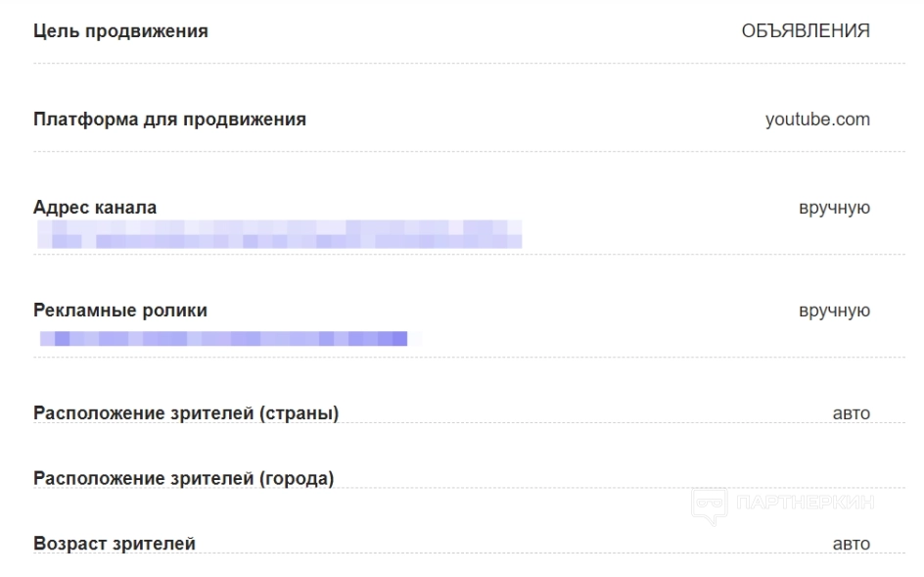Open the blurred advertising video link
The width and height of the screenshot is (924, 577).
point(223,338)
